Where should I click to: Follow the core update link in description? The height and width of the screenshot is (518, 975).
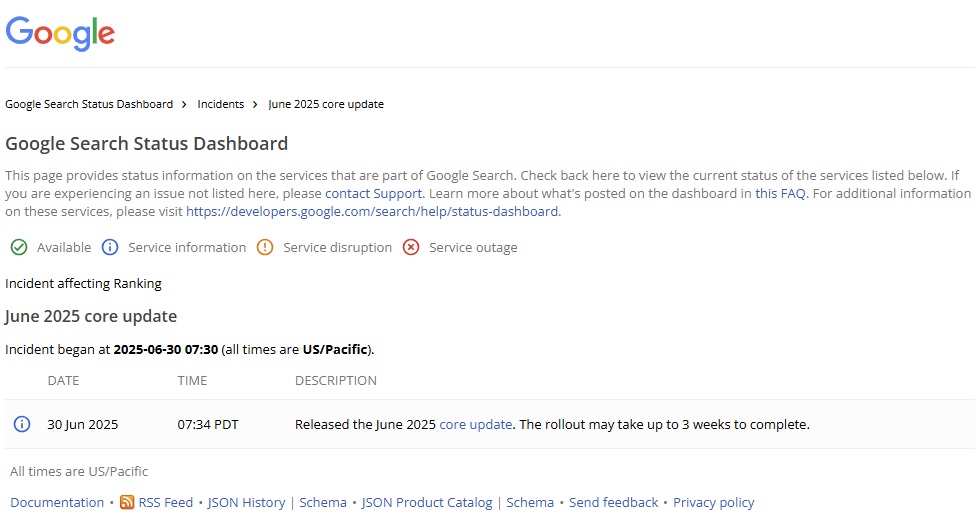475,424
